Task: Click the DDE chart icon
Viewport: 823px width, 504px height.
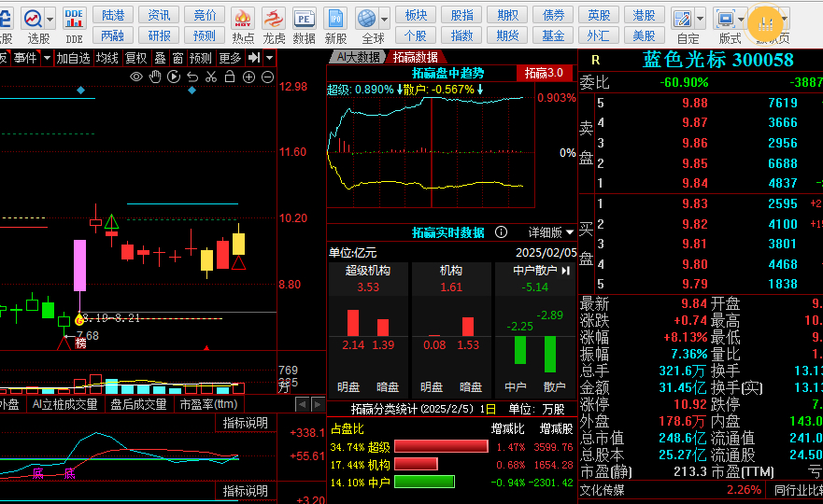Action: 74,18
